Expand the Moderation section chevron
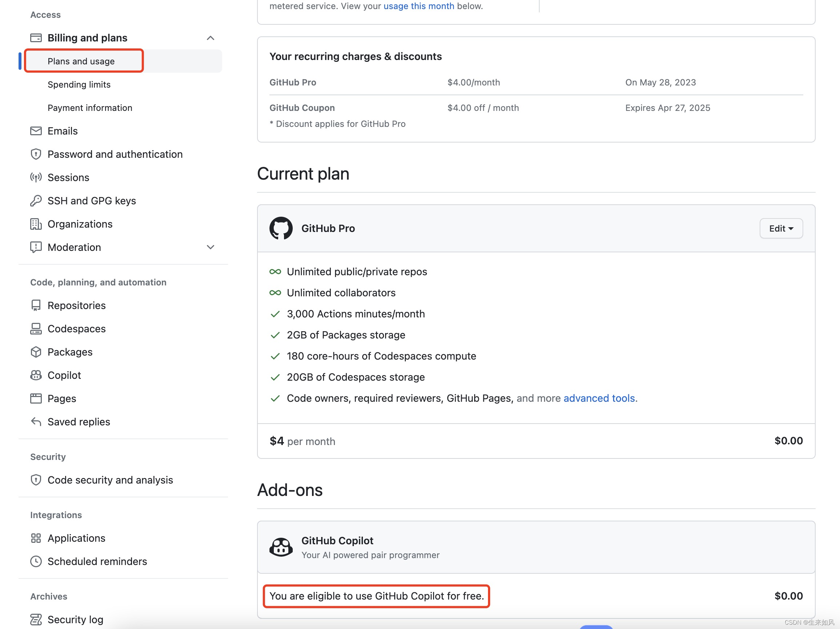The image size is (840, 629). (x=211, y=247)
